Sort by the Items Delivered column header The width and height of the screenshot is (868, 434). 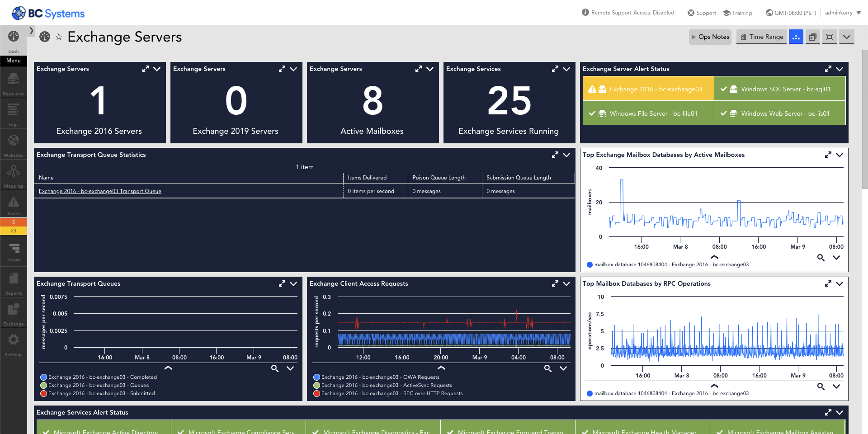point(375,178)
